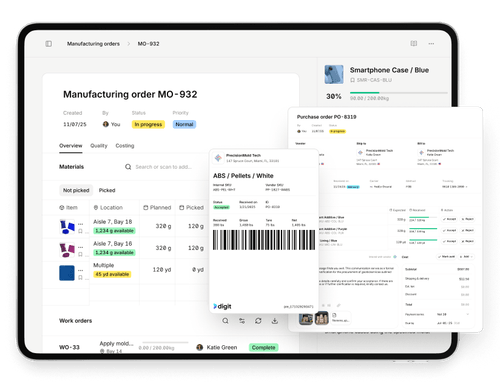Viewport: 500px width, 384px height.
Task: Open the In progress status dropdown
Action: point(148,124)
